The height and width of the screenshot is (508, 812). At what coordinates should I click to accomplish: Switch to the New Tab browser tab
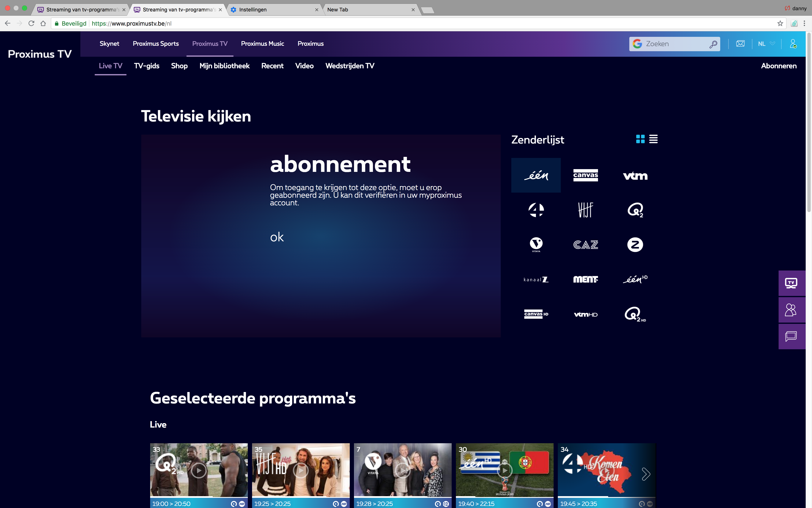click(371, 9)
